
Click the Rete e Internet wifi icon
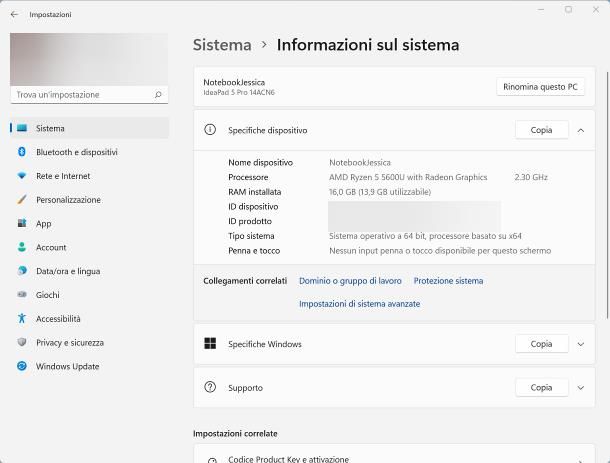point(22,176)
